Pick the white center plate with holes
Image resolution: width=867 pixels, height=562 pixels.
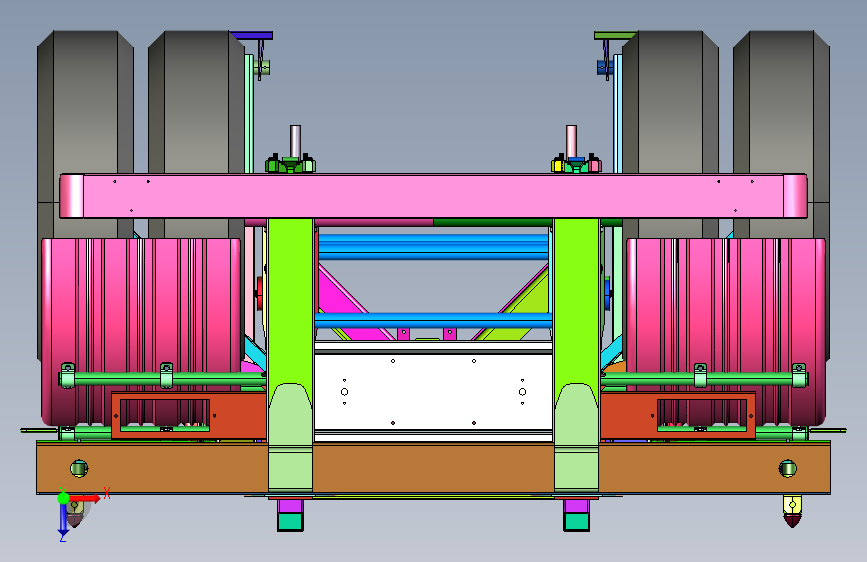[433, 392]
